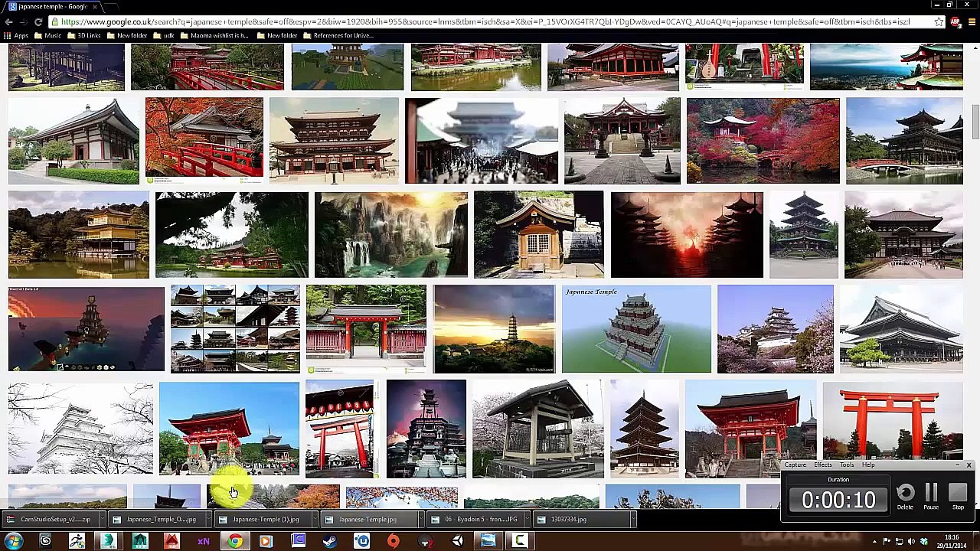Launch Google Chrome from taskbar
This screenshot has width=980, height=551.
tap(235, 541)
